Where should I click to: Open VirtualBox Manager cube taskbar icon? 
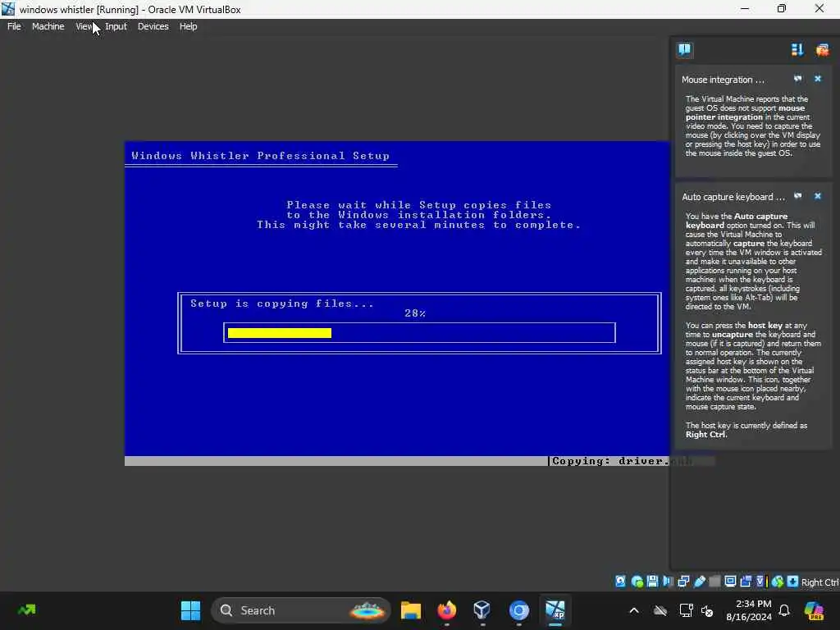[x=482, y=610]
